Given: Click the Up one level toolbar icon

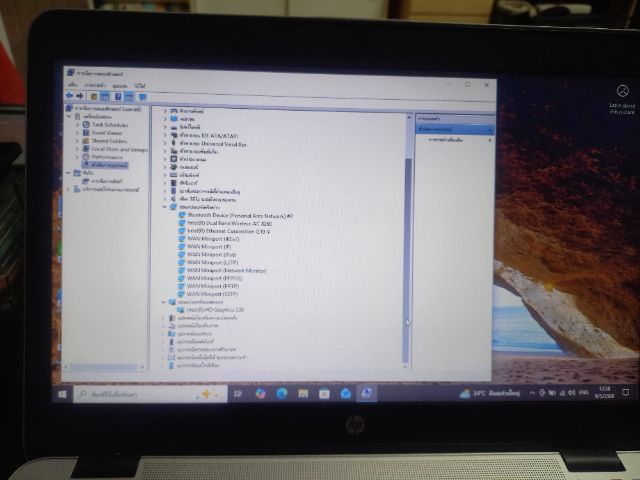Looking at the screenshot, I should point(94,96).
